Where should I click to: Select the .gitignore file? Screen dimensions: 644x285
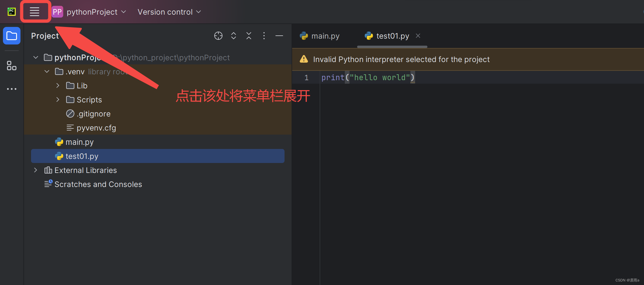[158, 114]
